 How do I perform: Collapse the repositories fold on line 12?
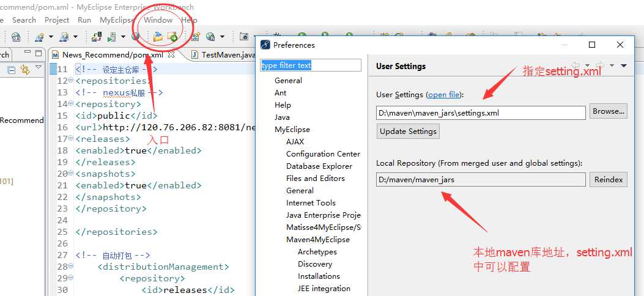pyautogui.click(x=70, y=80)
